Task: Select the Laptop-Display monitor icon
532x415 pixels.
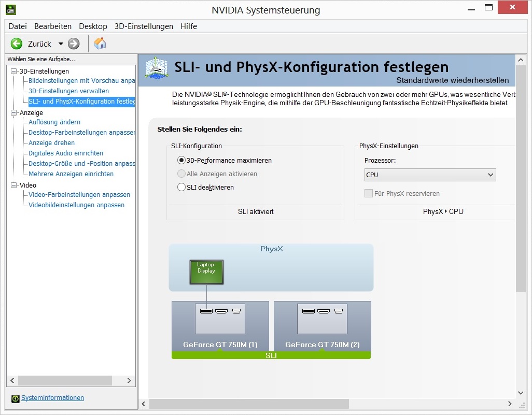Action: [206, 272]
